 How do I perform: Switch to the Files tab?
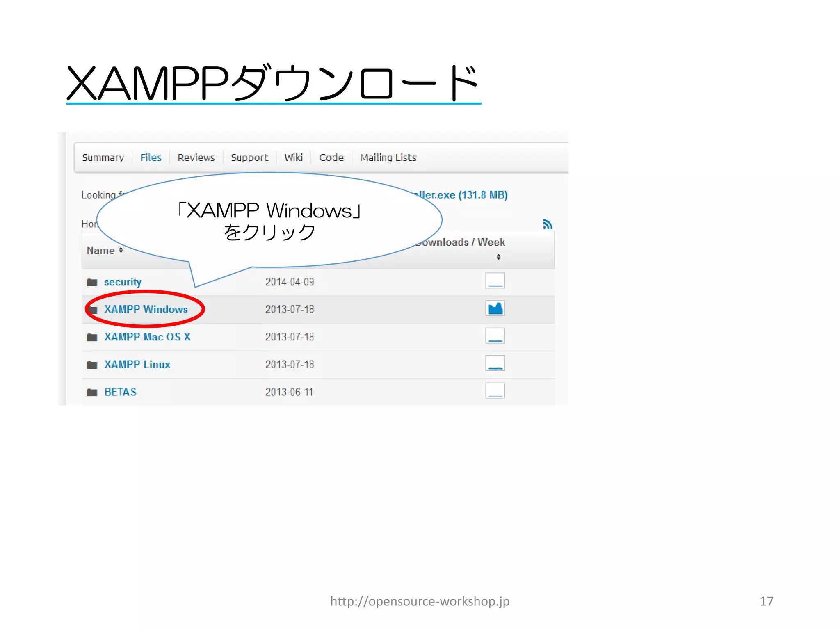pyautogui.click(x=151, y=157)
